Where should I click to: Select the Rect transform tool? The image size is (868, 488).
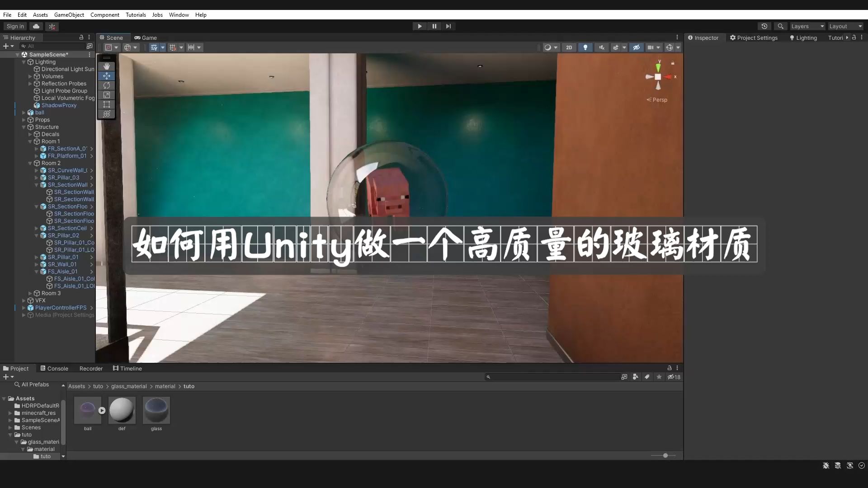pyautogui.click(x=107, y=104)
